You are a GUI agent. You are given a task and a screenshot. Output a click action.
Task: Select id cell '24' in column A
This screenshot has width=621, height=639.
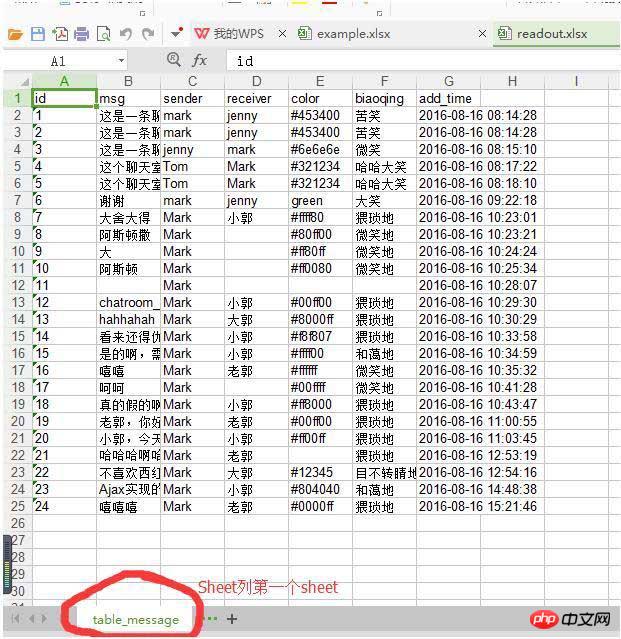tap(64, 507)
